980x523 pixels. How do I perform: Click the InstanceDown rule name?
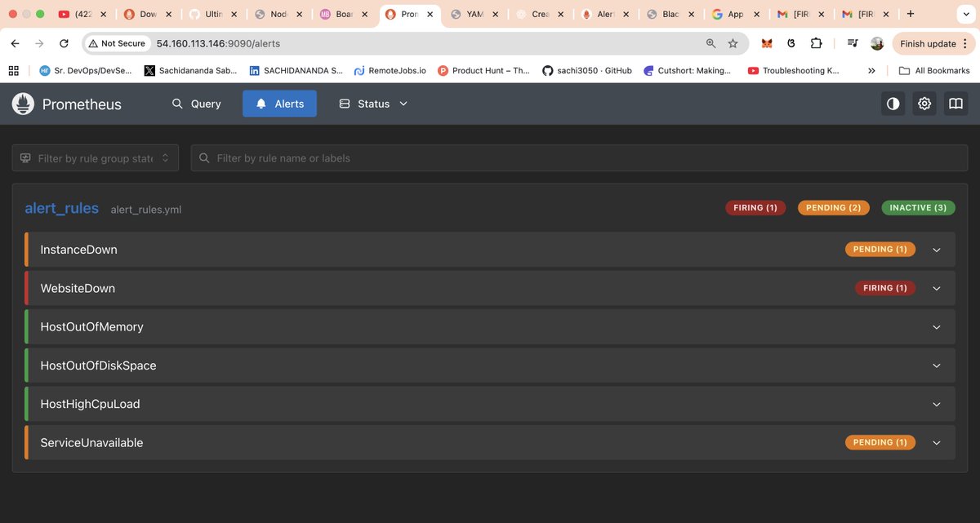78,250
